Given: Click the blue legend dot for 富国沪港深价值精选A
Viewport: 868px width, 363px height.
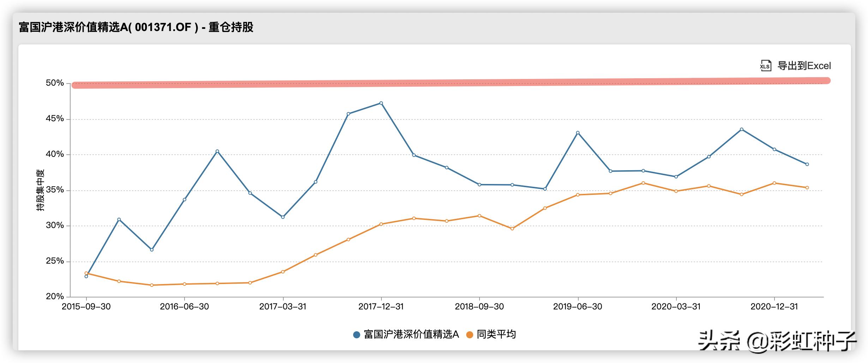Looking at the screenshot, I should (356, 335).
